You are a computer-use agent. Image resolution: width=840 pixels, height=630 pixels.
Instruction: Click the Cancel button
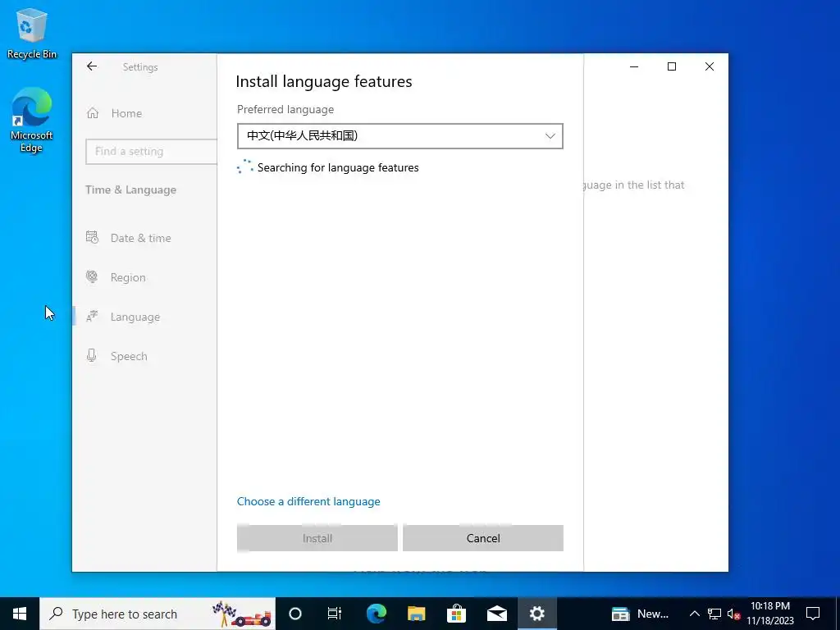[482, 538]
